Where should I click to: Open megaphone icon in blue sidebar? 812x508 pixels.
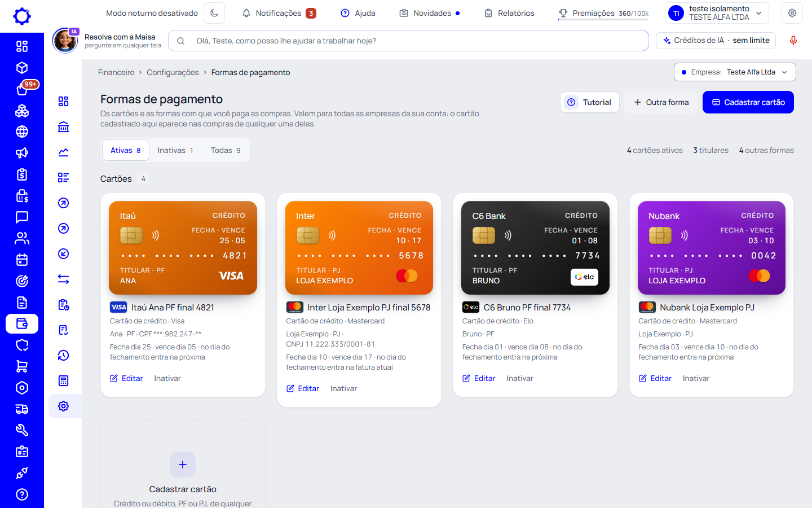[x=22, y=153]
